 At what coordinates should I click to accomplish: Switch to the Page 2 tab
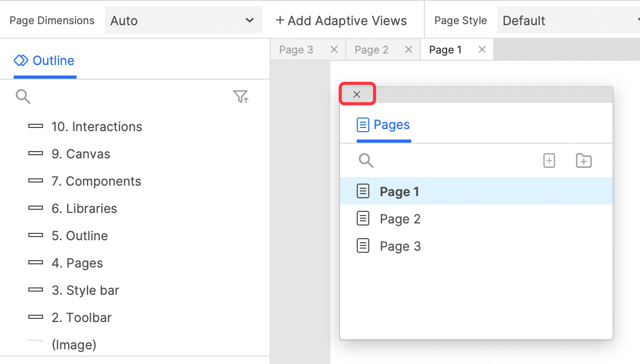coord(371,50)
